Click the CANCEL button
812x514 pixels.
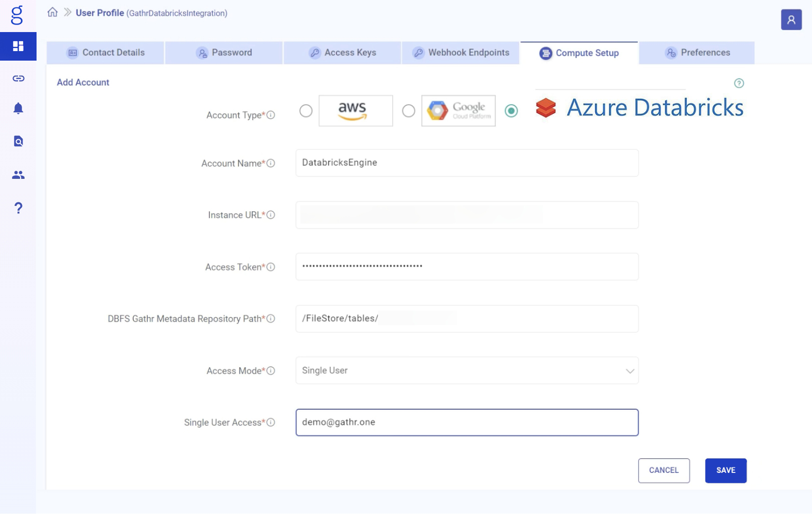664,470
